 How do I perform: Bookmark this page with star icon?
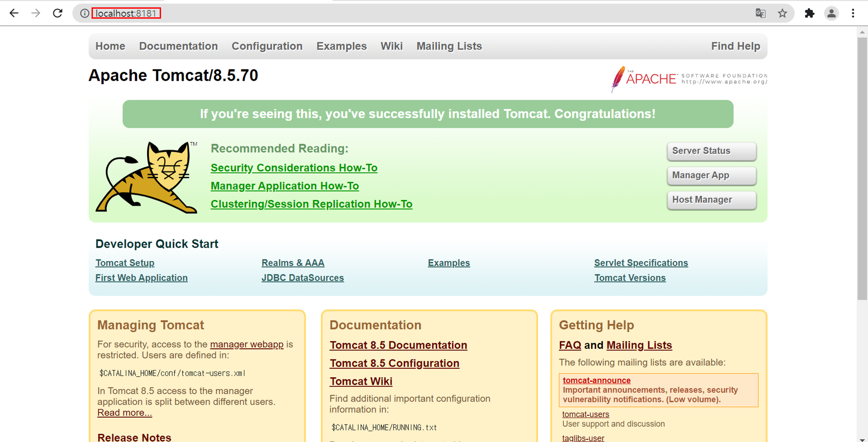[x=782, y=13]
